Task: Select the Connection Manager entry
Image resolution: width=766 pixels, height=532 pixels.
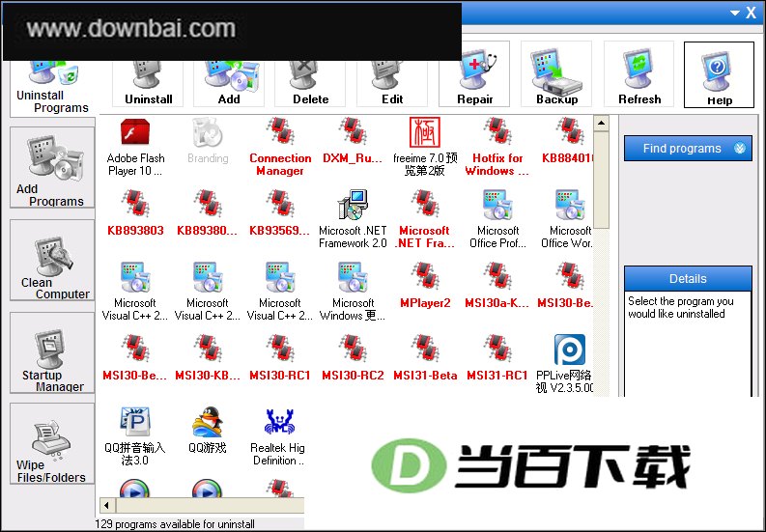Action: 280,147
